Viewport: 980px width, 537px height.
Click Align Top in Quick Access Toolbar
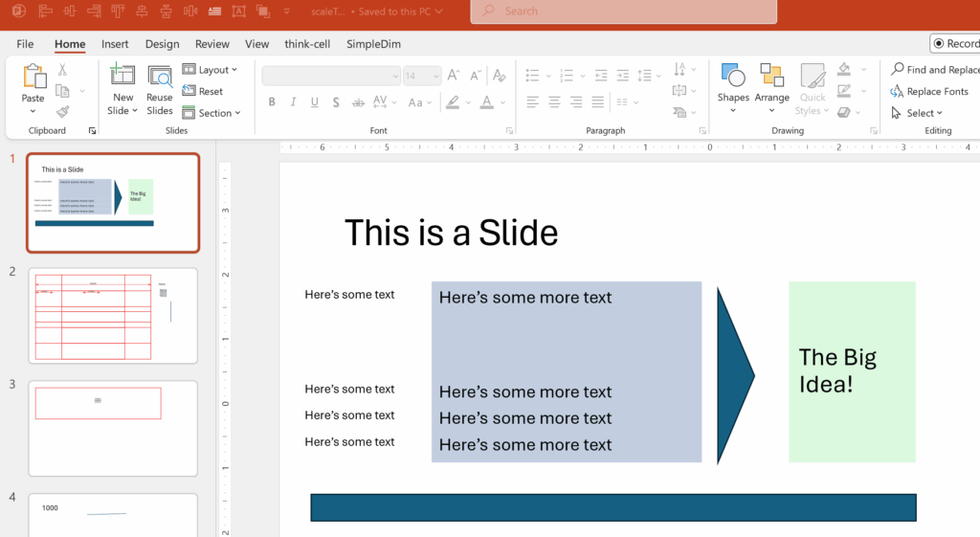click(118, 11)
